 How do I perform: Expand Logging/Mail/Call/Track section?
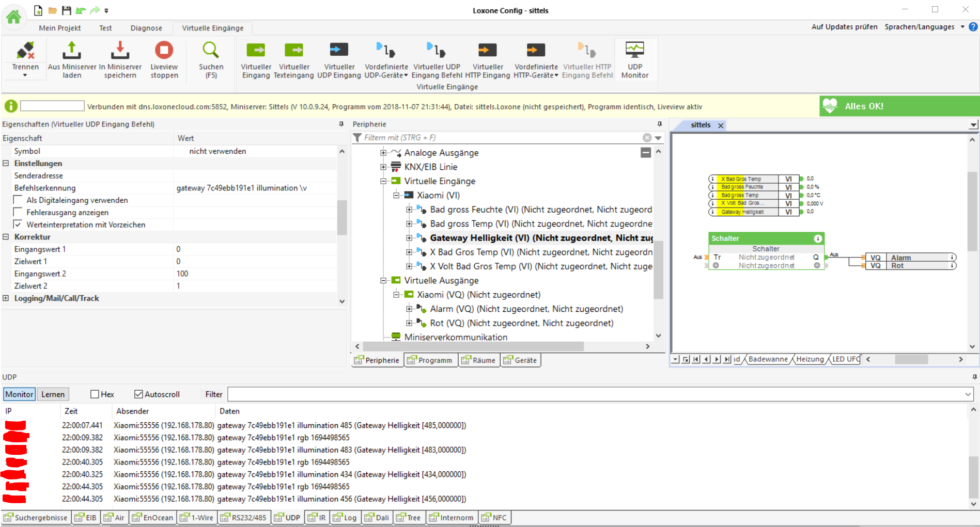click(6, 298)
